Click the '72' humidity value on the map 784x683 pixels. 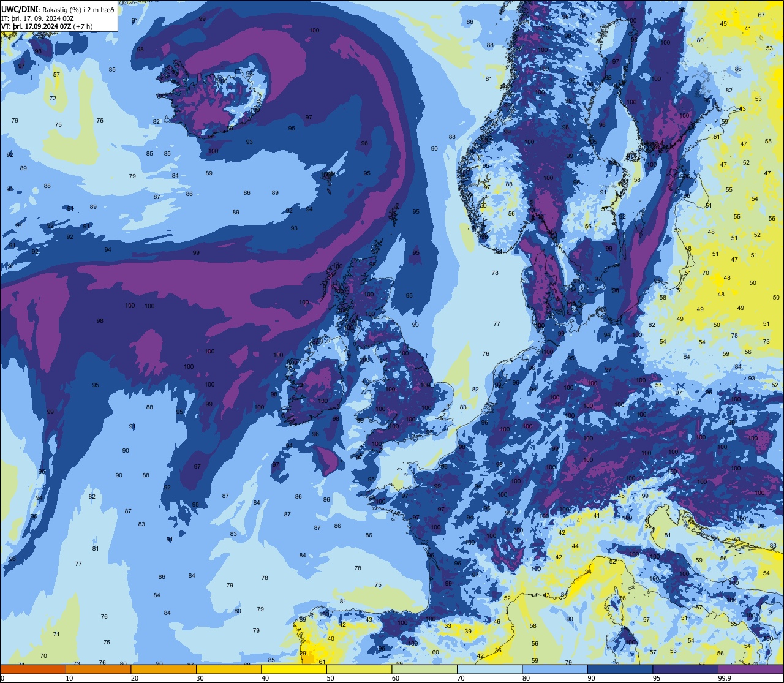pos(53,99)
